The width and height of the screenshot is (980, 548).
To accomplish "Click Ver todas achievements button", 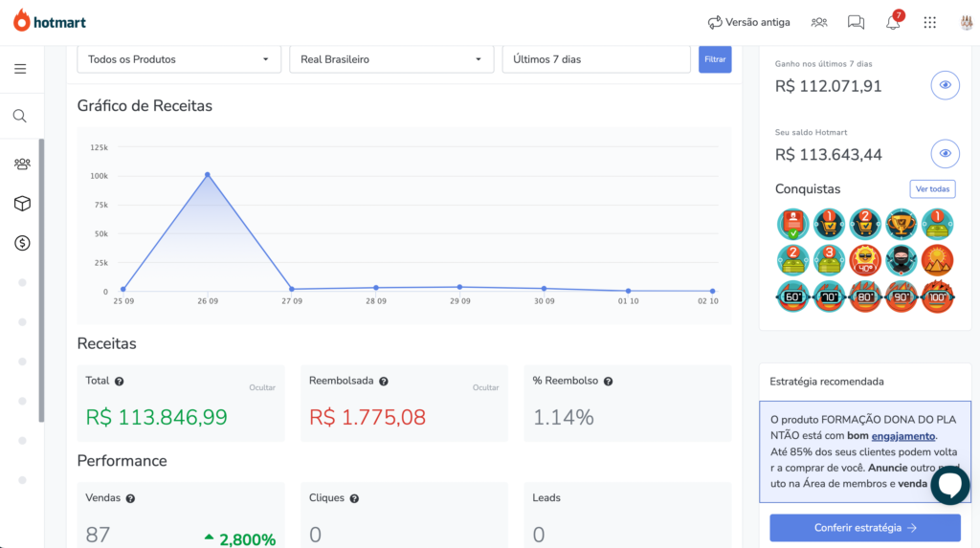I will (x=932, y=188).
